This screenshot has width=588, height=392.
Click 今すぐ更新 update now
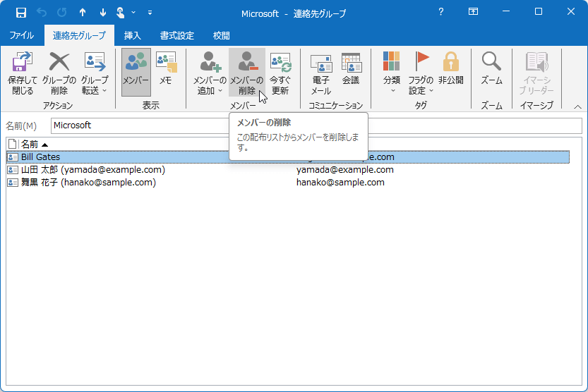click(280, 73)
